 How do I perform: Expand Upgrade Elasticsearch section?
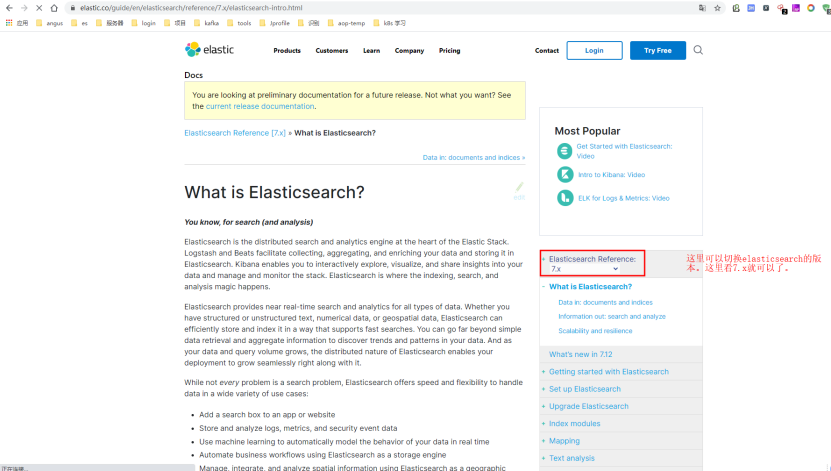(544, 406)
